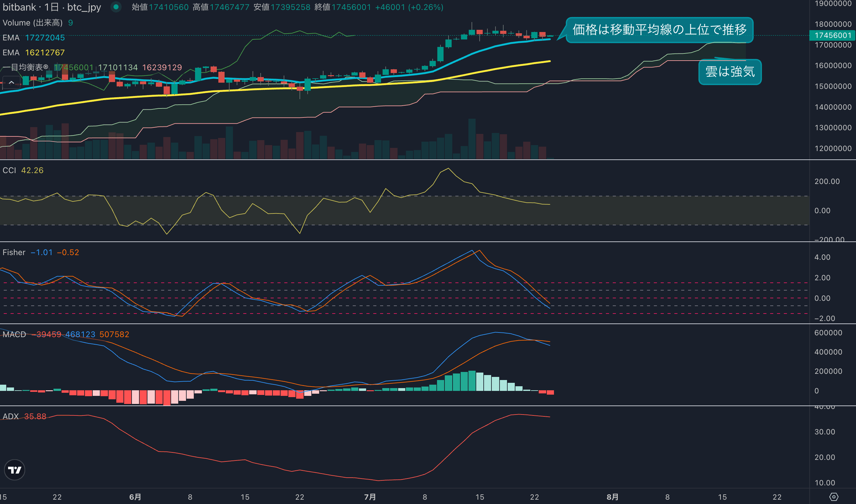Screen dimensions: 856x504
Task: Collapse the indicator legend with the chevron
Action: (11, 82)
